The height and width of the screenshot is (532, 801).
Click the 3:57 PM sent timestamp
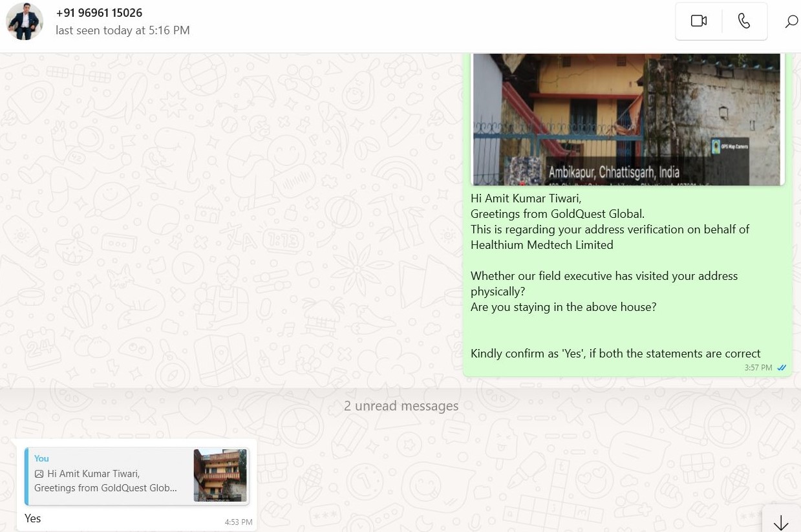(x=758, y=368)
